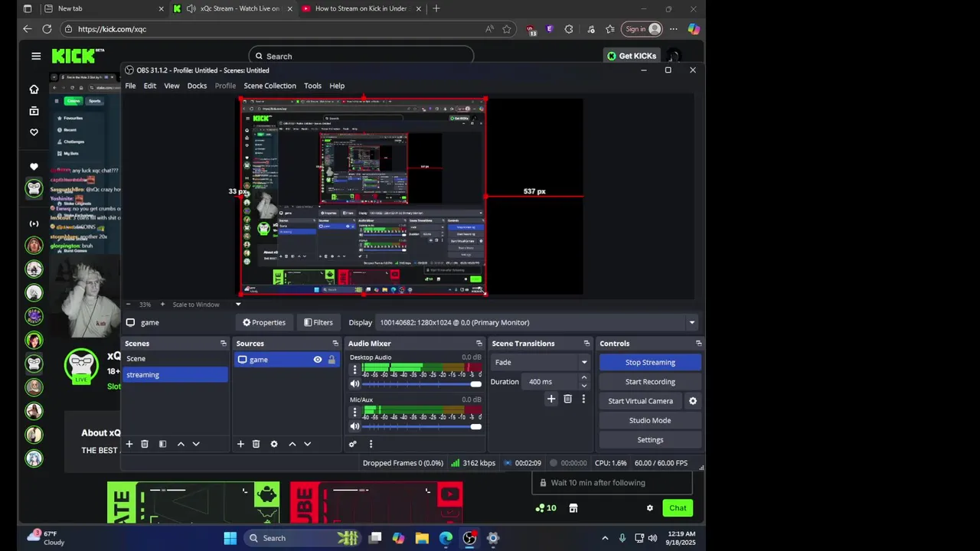Open Display monitor dropdown
Screen dimensions: 980x551
coord(691,323)
